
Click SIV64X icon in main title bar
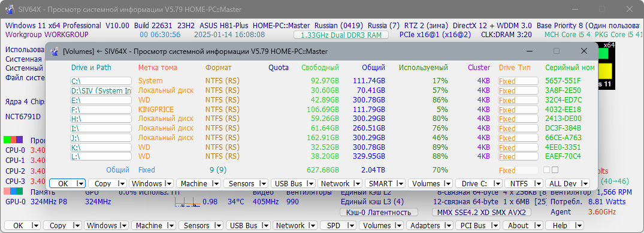pos(8,9)
